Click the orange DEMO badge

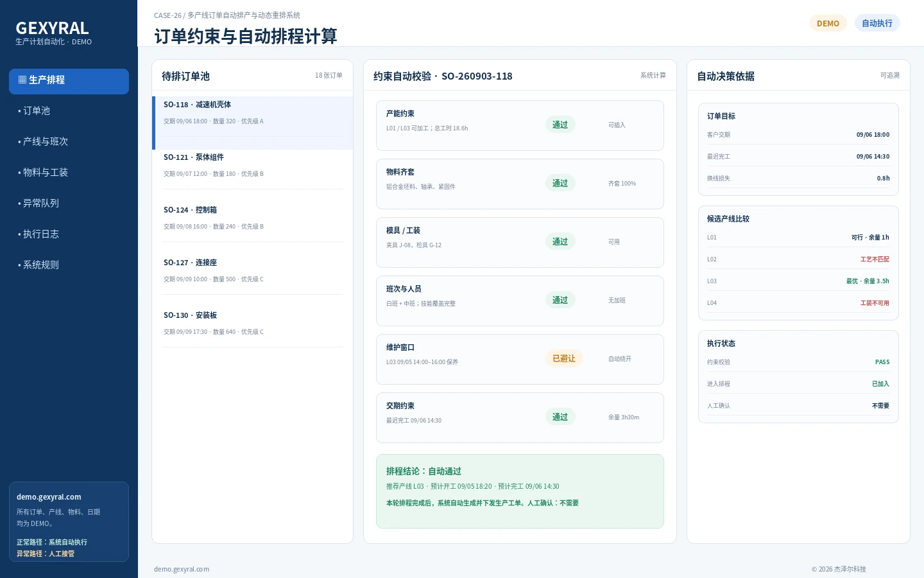[x=828, y=23]
